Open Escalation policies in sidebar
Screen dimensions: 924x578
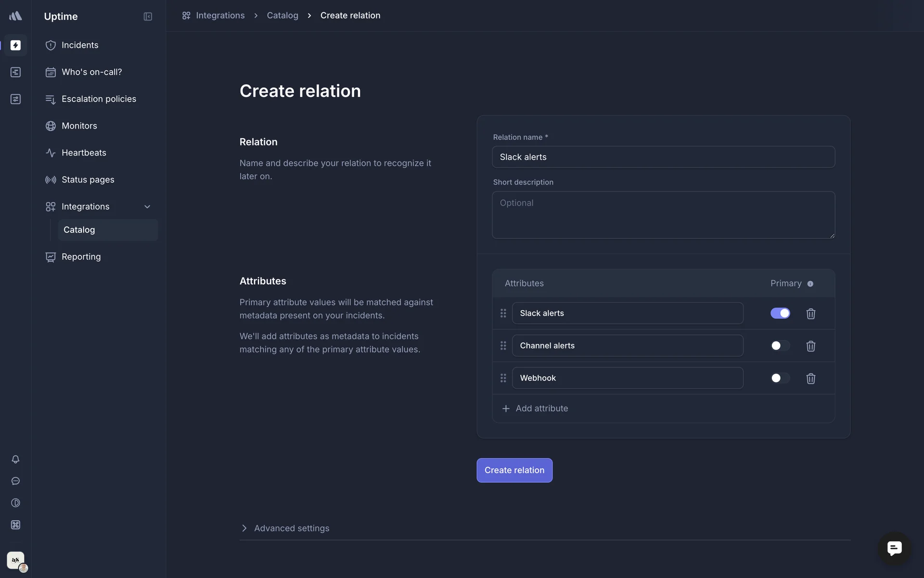pyautogui.click(x=99, y=99)
